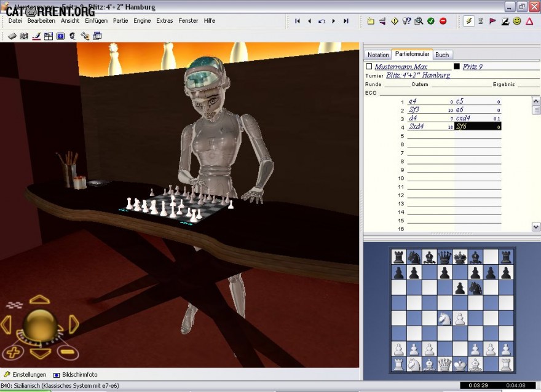Select move 2 e6 in score sheet
541x392 pixels.
pos(460,109)
